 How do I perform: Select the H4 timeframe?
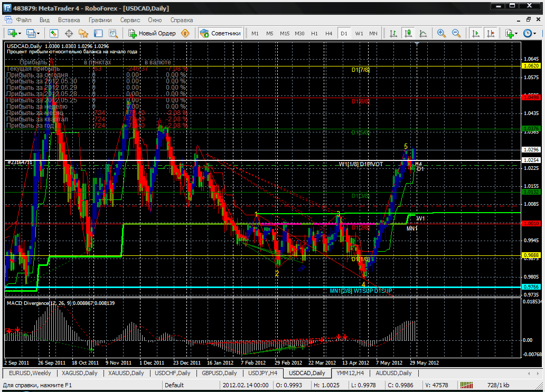coord(328,33)
